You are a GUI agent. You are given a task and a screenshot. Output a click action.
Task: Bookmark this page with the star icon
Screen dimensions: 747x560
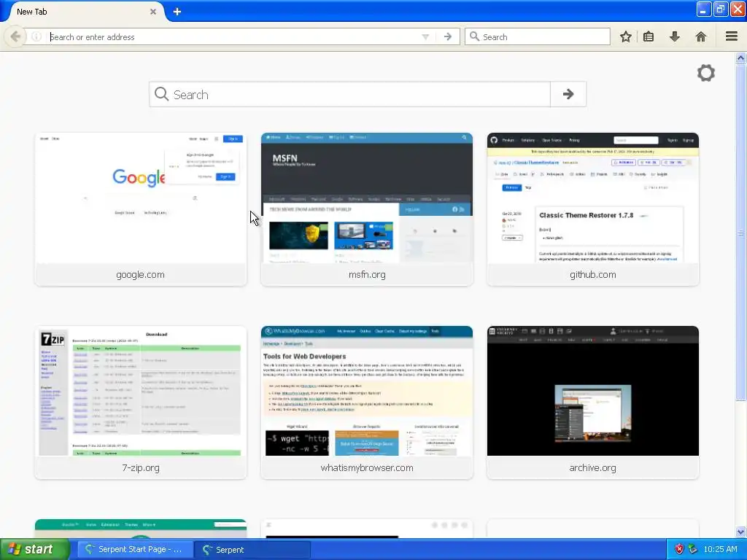625,36
